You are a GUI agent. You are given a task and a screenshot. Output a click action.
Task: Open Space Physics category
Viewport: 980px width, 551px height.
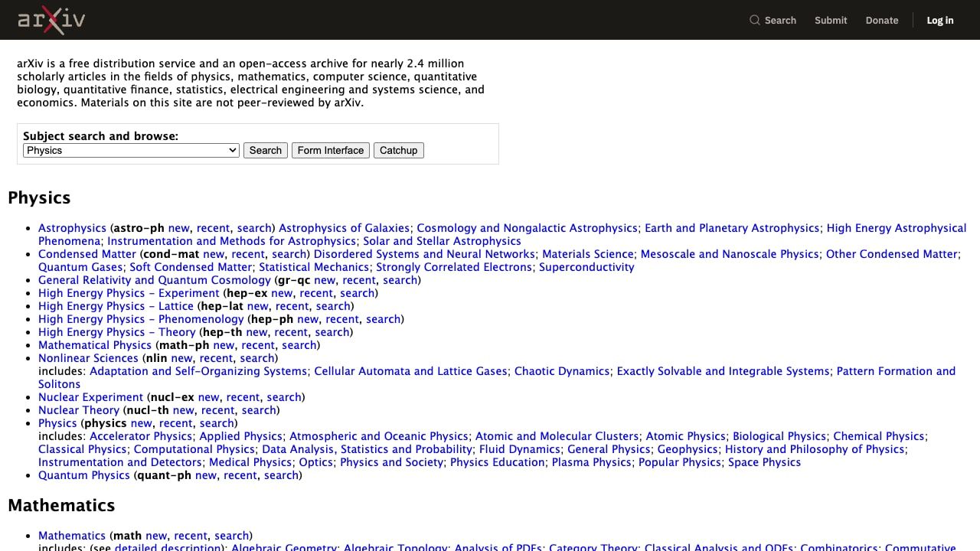tap(764, 462)
